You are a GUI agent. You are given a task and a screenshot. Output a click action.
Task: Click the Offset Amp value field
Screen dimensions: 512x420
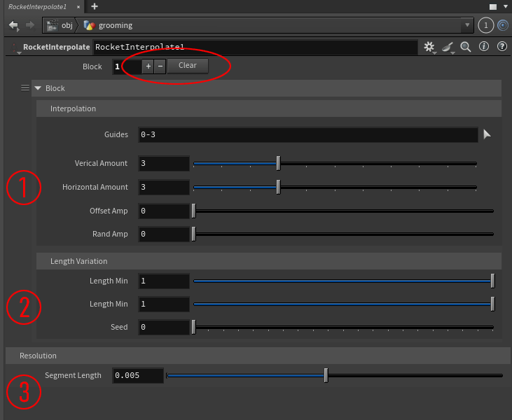164,211
